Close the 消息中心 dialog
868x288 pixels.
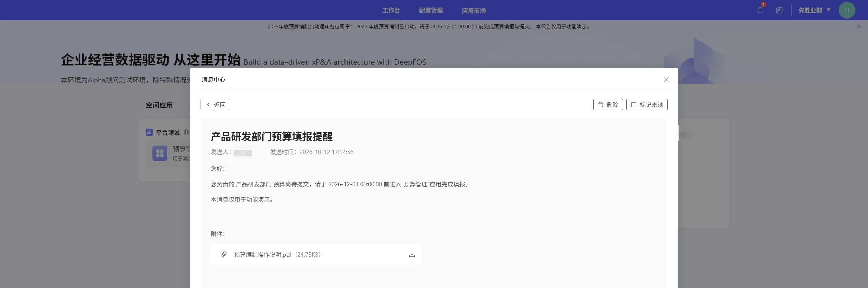pyautogui.click(x=666, y=80)
